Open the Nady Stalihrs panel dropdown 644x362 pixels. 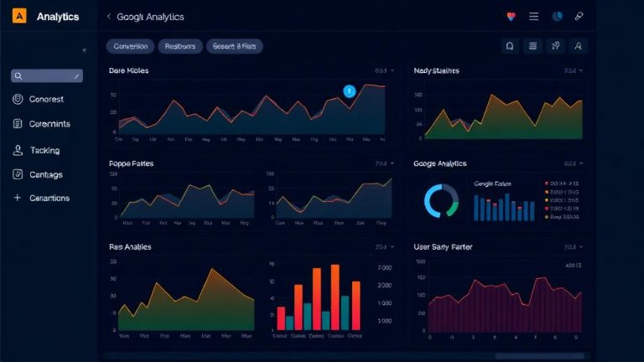pos(581,70)
